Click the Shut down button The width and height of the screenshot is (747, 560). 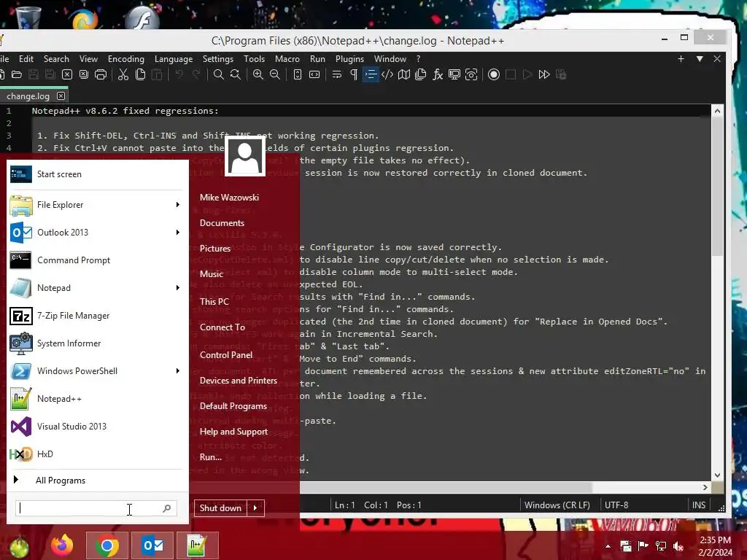[220, 508]
